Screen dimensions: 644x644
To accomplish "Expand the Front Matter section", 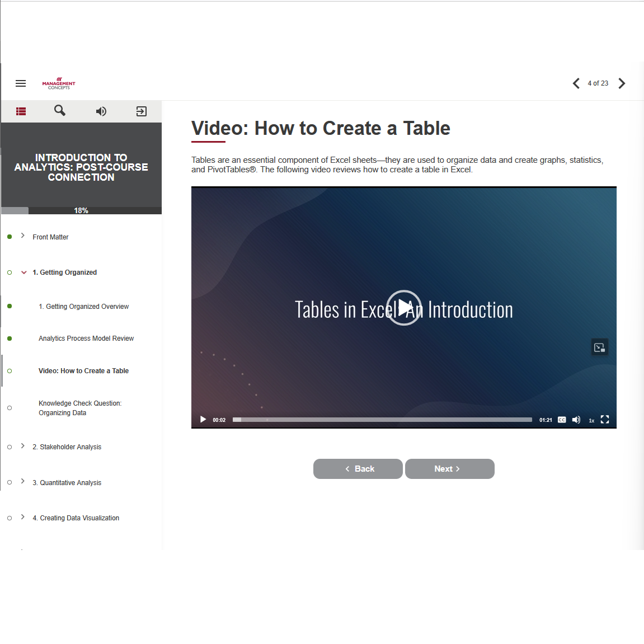I will pos(23,236).
